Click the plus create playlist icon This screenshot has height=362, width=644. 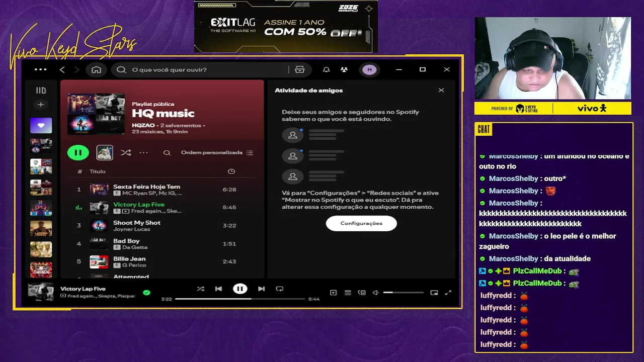point(41,105)
